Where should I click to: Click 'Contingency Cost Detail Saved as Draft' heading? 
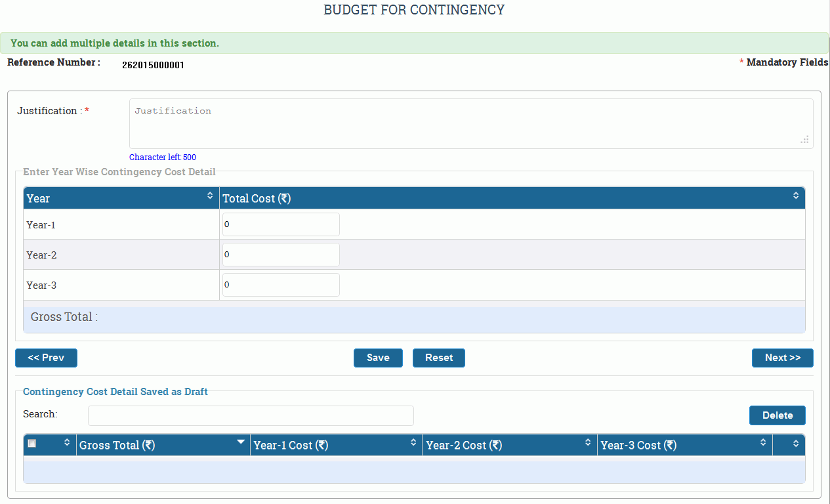point(115,392)
